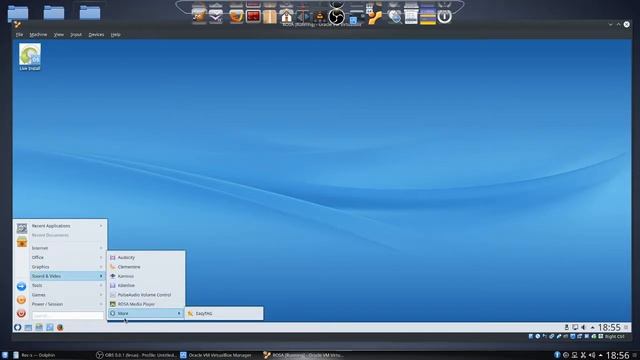
Task: Open the VirtualBox Machine menu
Action: (38, 35)
